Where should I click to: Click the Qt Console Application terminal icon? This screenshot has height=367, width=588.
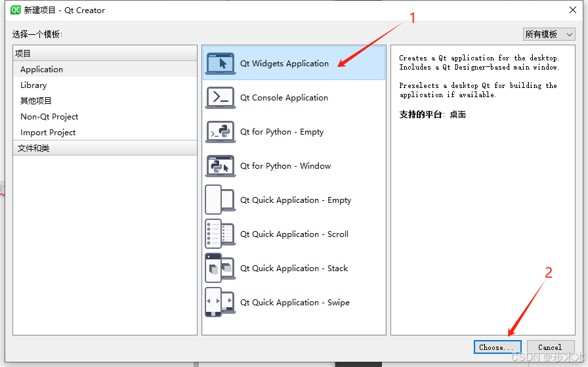(220, 98)
